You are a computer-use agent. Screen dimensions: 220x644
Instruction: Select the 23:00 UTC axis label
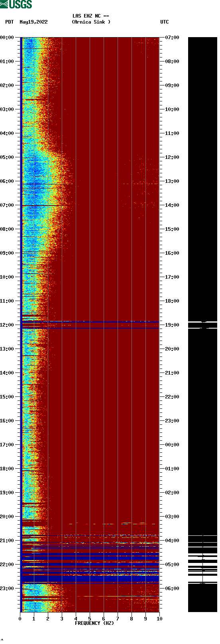pos(172,421)
